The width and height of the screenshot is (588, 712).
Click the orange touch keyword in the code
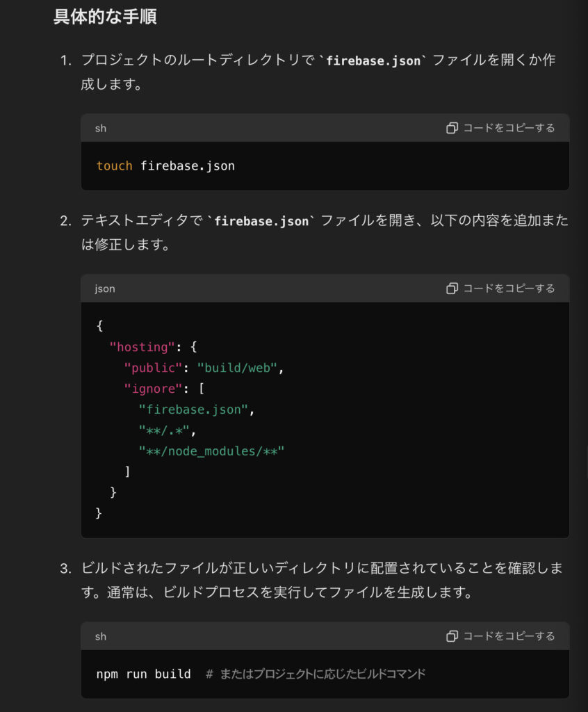(x=114, y=166)
